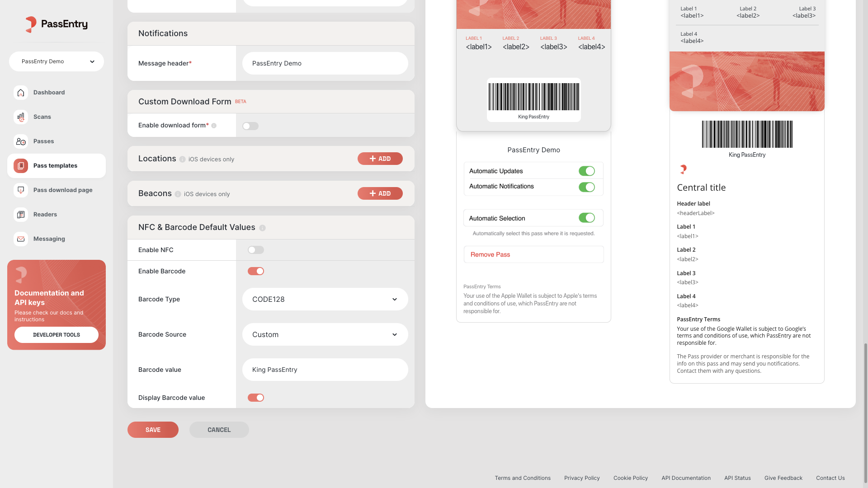This screenshot has width=868, height=488.
Task: Click the SAVE button
Action: click(153, 430)
